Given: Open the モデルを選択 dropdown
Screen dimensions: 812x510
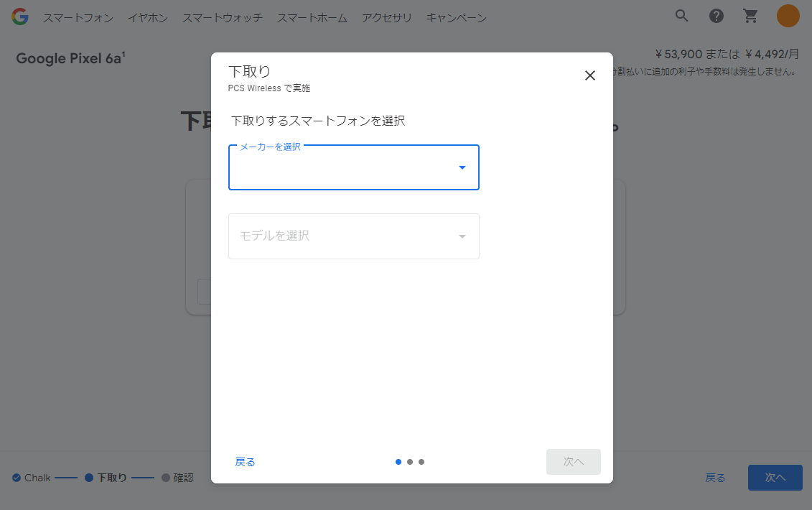Looking at the screenshot, I should tap(354, 236).
